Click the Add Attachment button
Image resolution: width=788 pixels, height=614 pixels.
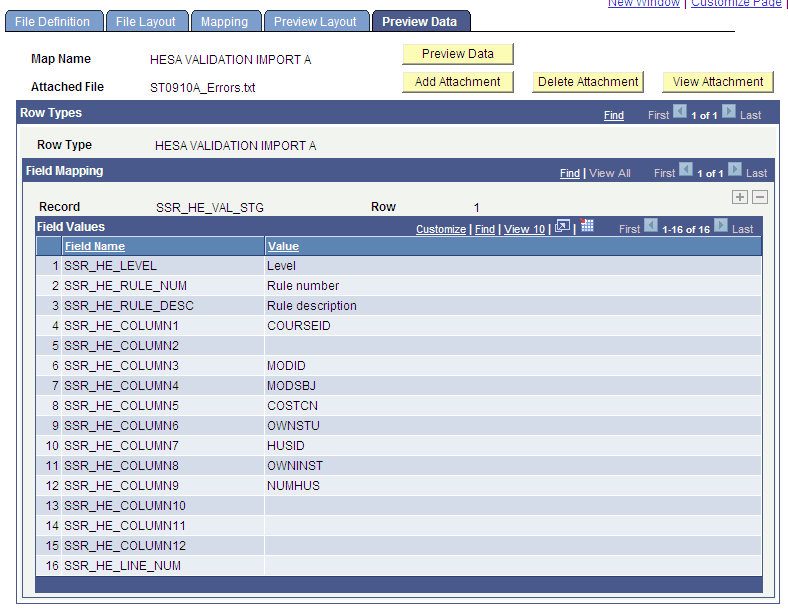(458, 82)
